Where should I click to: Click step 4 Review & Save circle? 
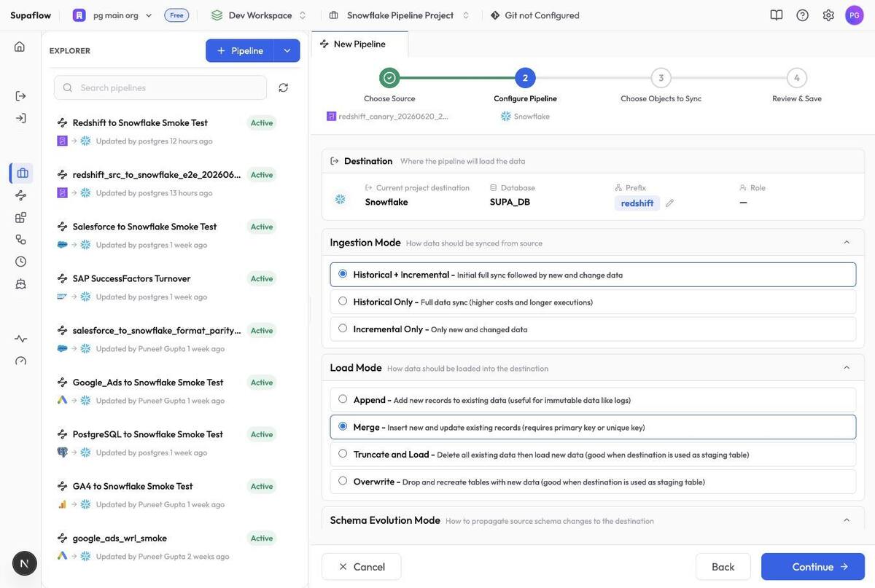[797, 78]
